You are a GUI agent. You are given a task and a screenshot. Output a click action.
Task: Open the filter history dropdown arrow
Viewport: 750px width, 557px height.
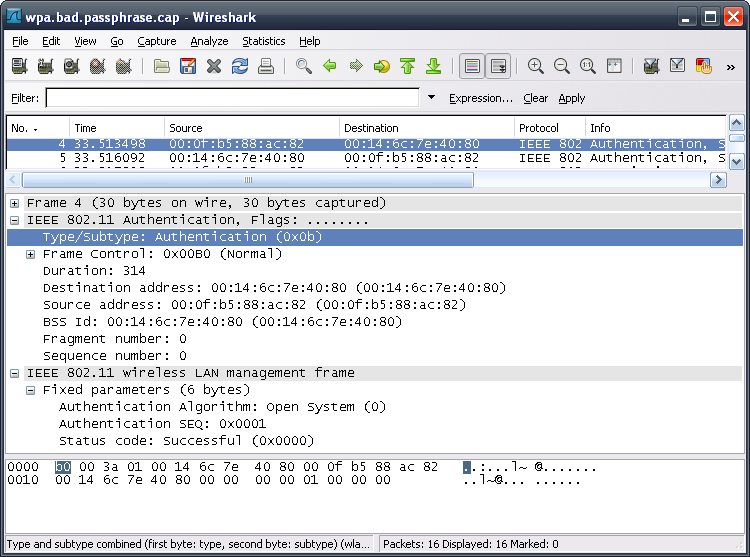click(x=432, y=98)
